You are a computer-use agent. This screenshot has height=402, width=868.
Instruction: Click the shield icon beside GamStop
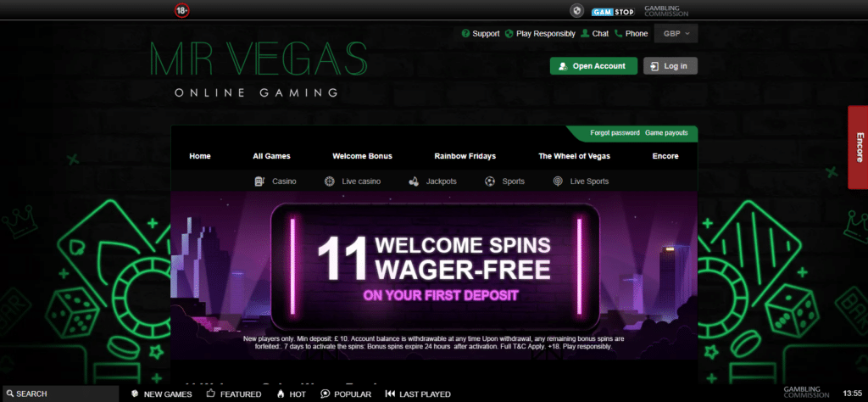(x=577, y=10)
